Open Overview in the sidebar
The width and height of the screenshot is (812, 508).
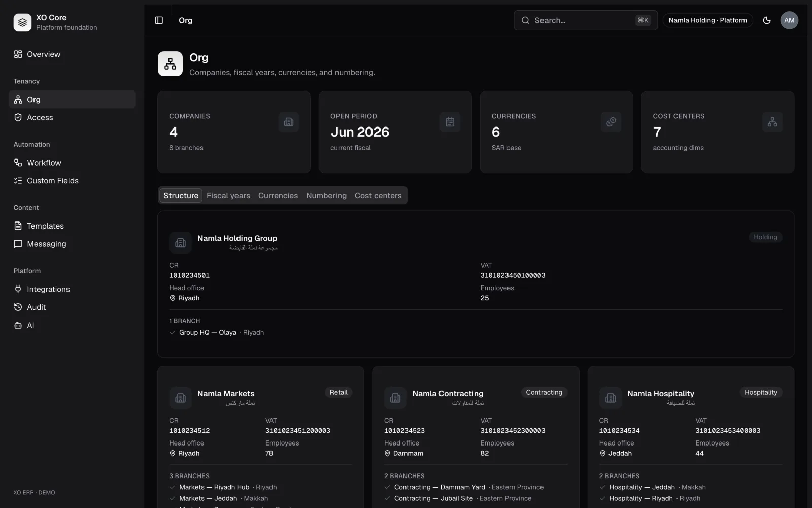(72, 54)
